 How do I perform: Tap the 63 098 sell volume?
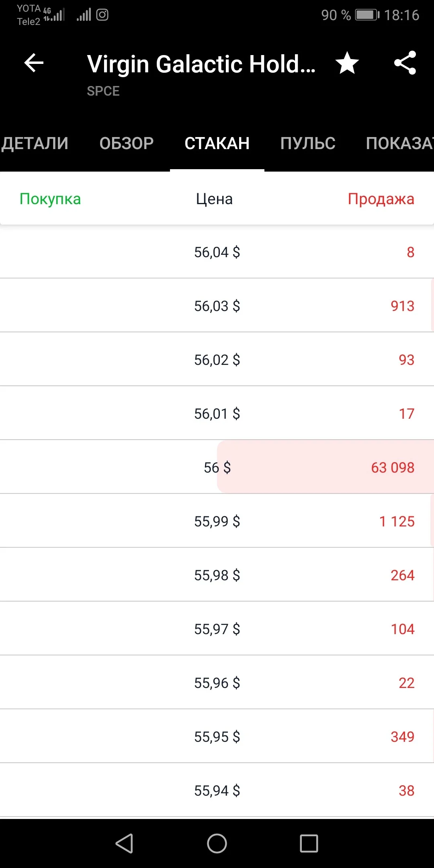pos(393,467)
